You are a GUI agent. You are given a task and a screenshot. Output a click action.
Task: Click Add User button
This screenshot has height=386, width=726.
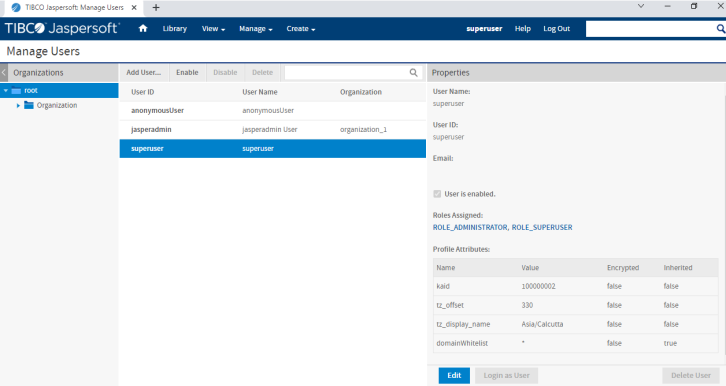[x=144, y=73]
